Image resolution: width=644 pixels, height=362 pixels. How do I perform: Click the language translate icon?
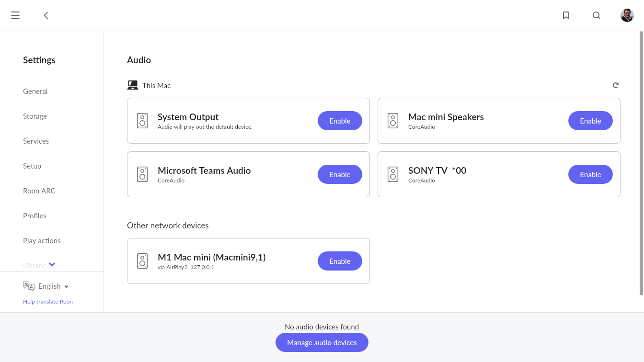coord(29,286)
